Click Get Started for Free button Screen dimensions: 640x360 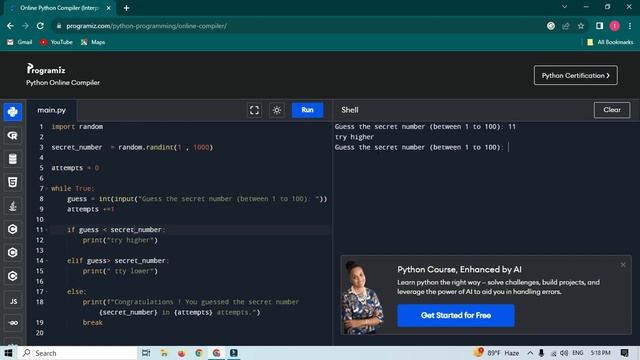[x=456, y=315]
